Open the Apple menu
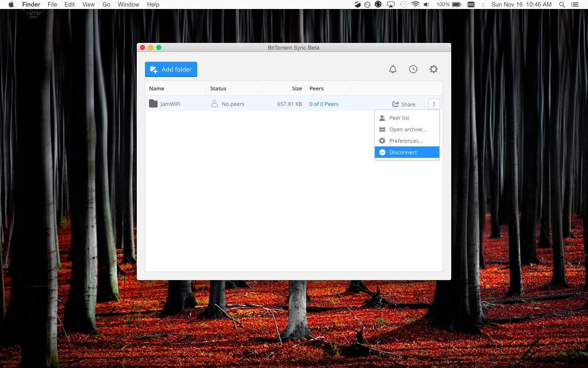This screenshot has height=368, width=588. [x=11, y=4]
